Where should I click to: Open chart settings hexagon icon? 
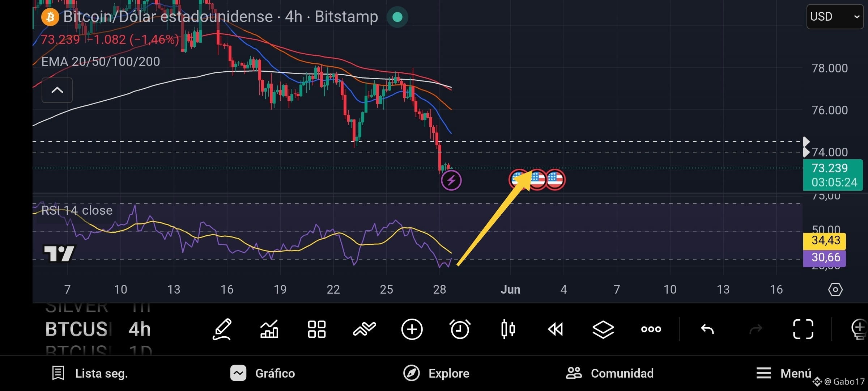835,290
